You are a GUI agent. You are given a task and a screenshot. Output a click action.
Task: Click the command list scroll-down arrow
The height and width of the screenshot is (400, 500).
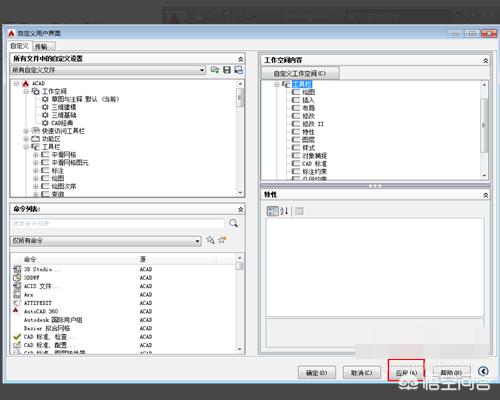[240, 349]
